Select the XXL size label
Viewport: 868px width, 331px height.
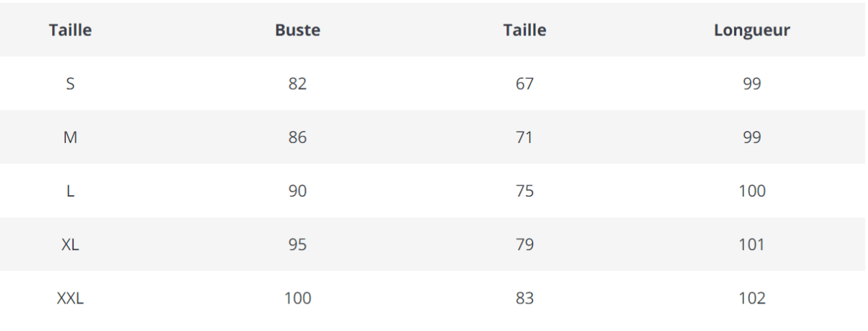coord(70,298)
